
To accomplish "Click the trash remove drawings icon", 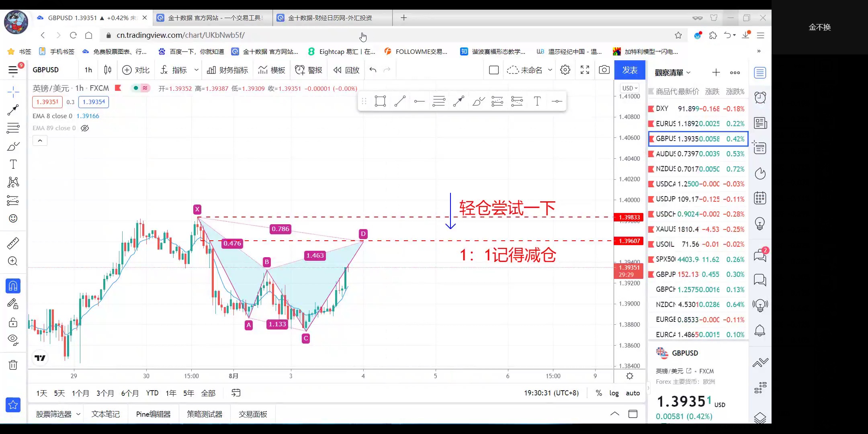I will (13, 365).
